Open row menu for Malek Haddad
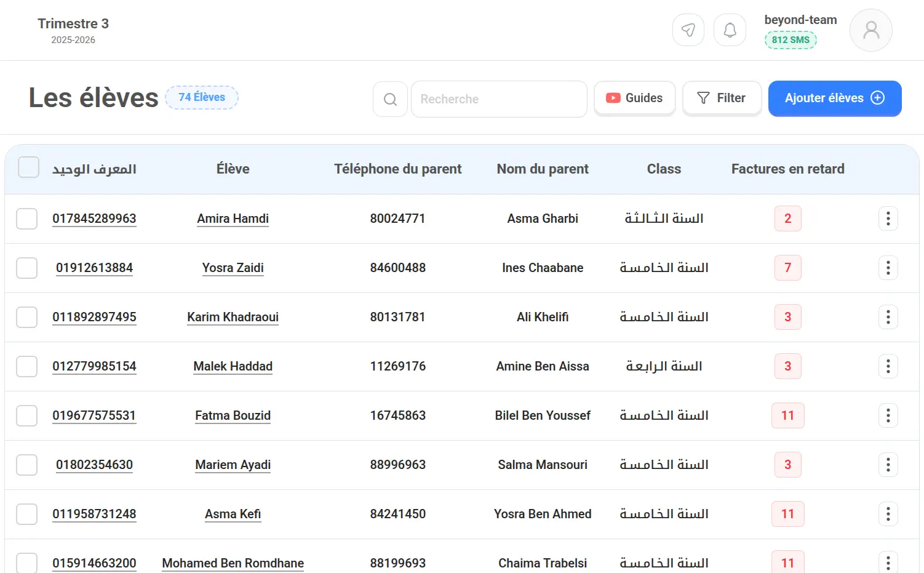Viewport: 924px width, 573px height. point(888,366)
